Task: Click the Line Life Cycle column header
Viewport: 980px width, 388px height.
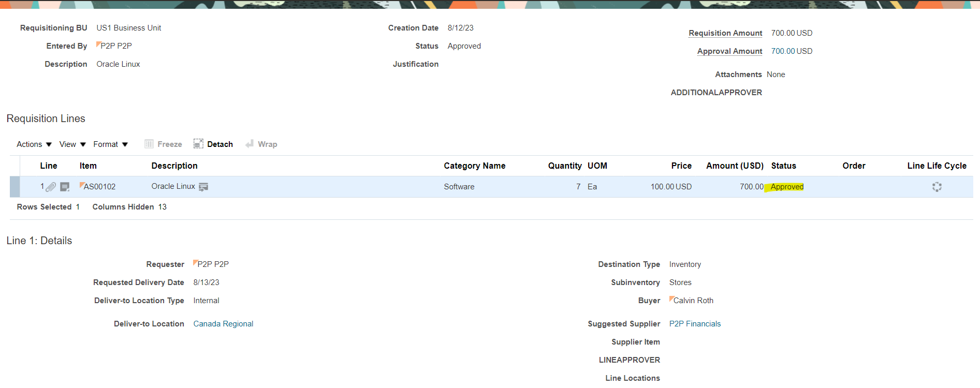Action: (x=937, y=166)
